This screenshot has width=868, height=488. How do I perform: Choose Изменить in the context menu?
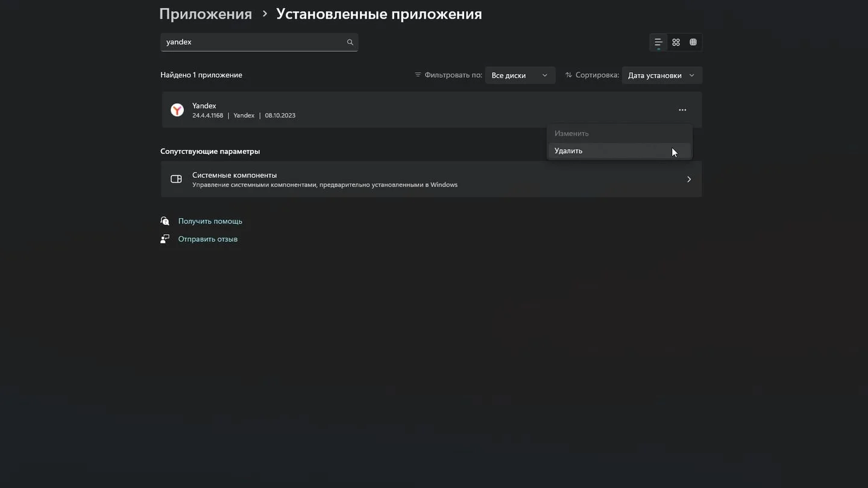619,133
